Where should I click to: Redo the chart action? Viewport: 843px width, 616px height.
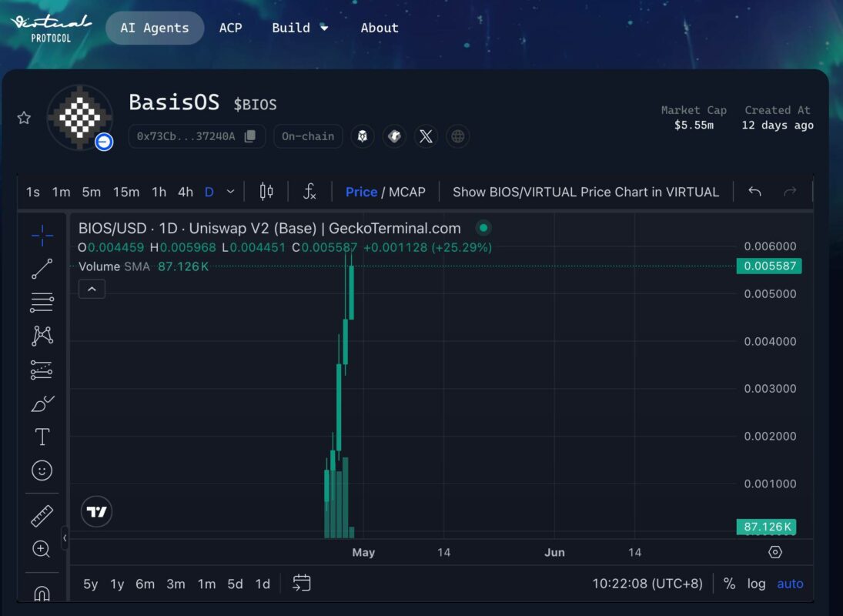pyautogui.click(x=790, y=192)
